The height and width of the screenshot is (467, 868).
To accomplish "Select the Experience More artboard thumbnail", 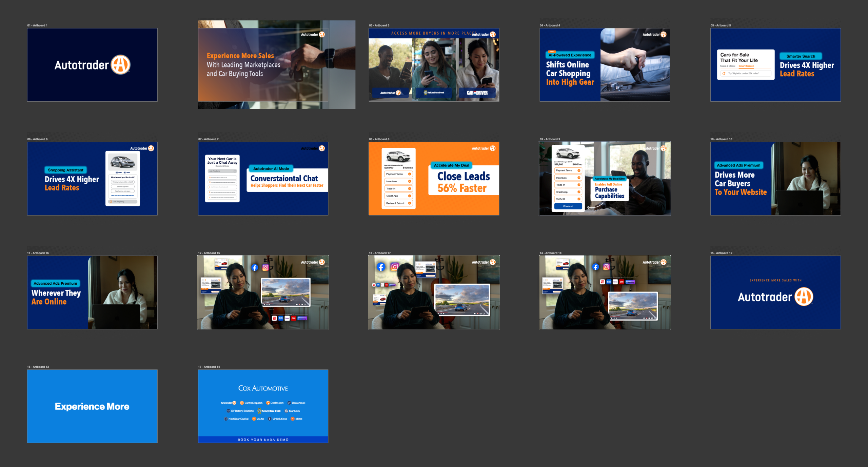I will point(92,406).
